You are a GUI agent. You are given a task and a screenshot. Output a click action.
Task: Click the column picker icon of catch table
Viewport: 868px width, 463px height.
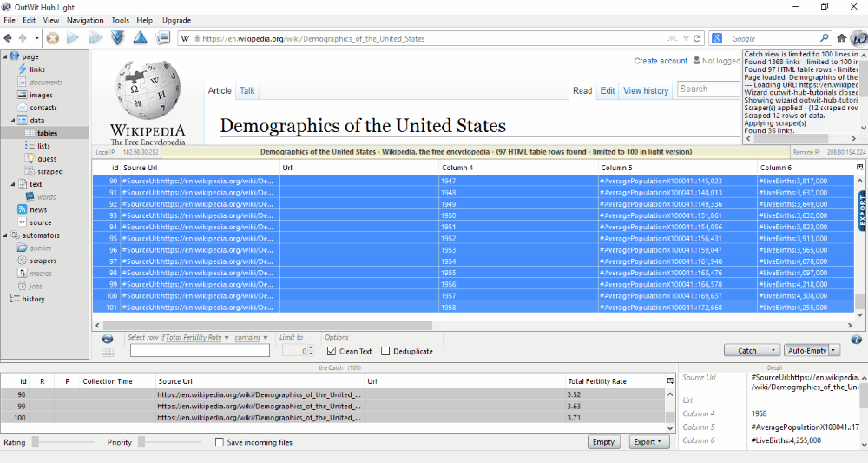(x=670, y=381)
